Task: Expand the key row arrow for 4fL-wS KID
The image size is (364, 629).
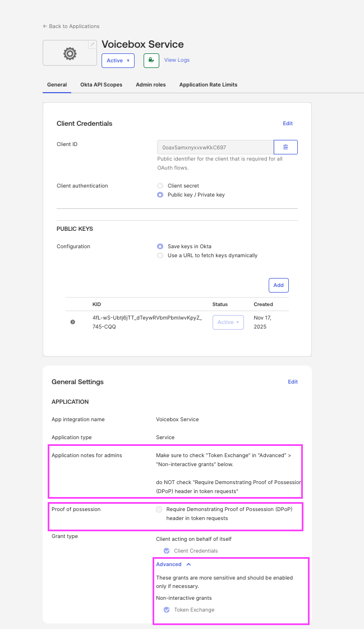Action: (x=72, y=322)
